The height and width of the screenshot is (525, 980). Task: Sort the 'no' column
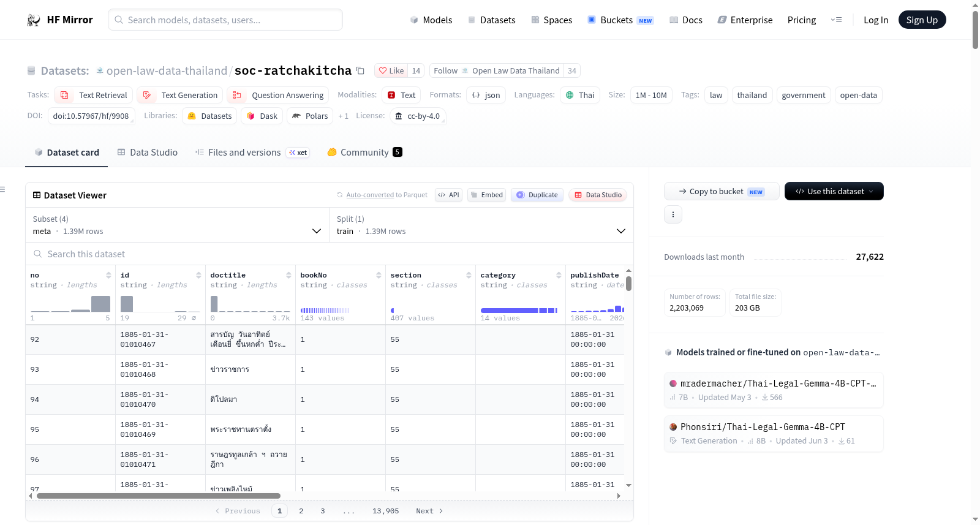click(x=108, y=275)
